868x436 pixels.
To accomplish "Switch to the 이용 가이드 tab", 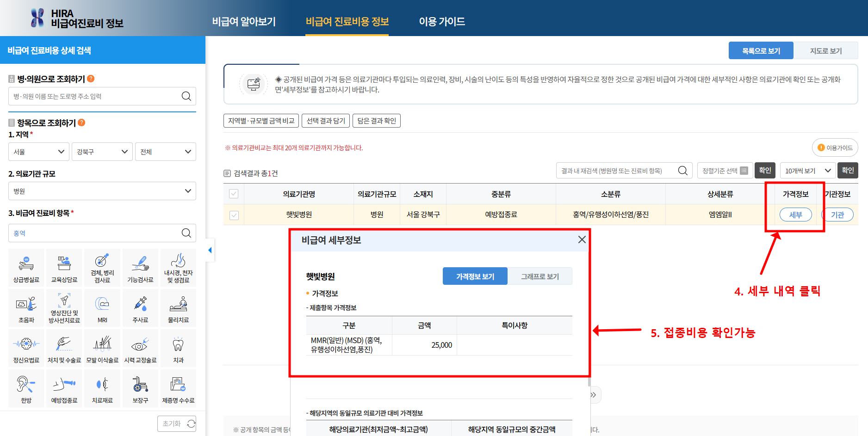I will click(441, 21).
